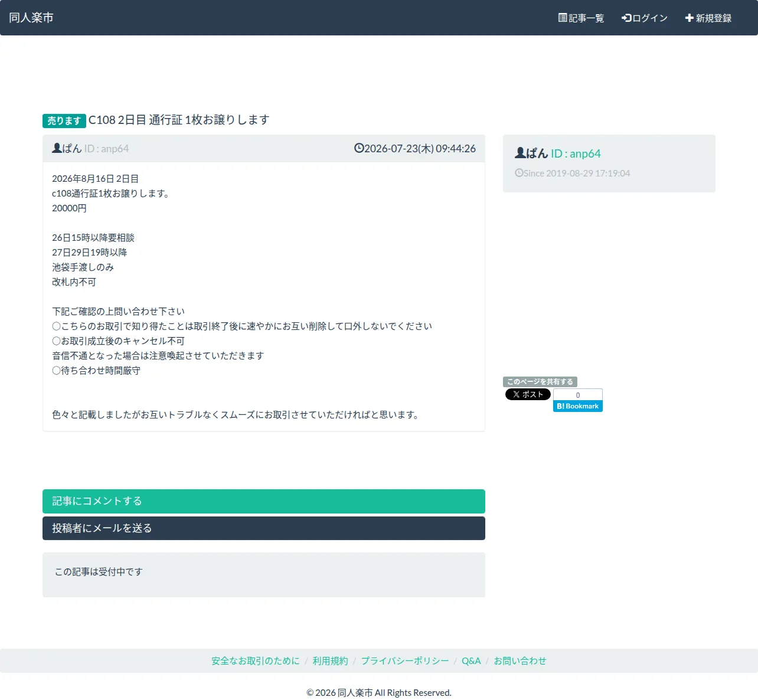Click the ログイン arrow icon
The height and width of the screenshot is (700, 758).
pos(626,18)
